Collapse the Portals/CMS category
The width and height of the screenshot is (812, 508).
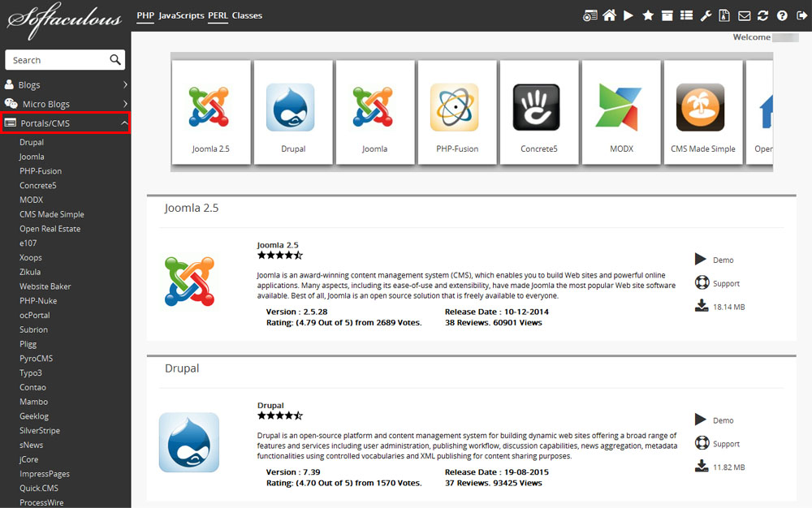tap(65, 123)
